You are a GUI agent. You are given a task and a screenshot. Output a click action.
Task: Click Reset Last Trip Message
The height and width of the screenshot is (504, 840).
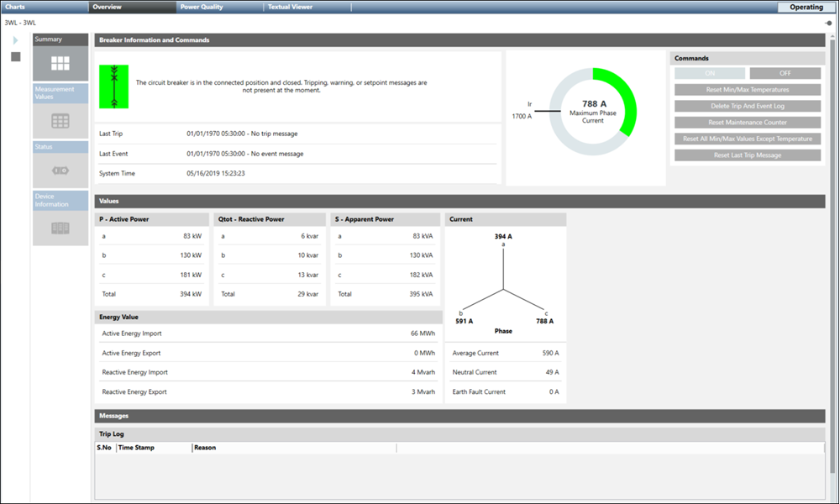pos(747,155)
